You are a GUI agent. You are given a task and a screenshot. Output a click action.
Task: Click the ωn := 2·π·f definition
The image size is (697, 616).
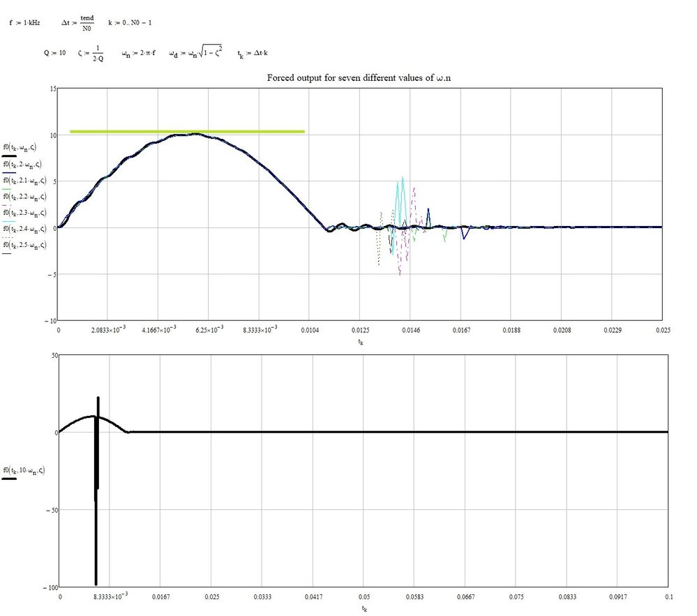point(138,53)
